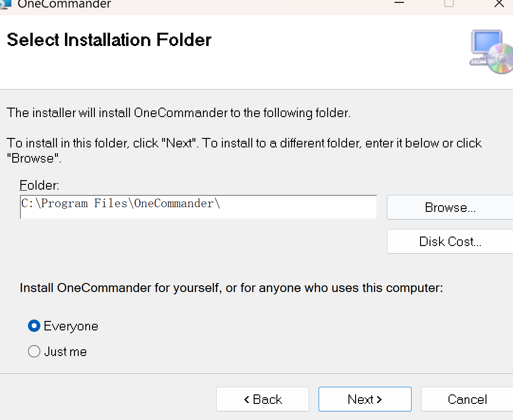Choose the Just me radio option
This screenshot has height=420, width=513.
(x=34, y=352)
